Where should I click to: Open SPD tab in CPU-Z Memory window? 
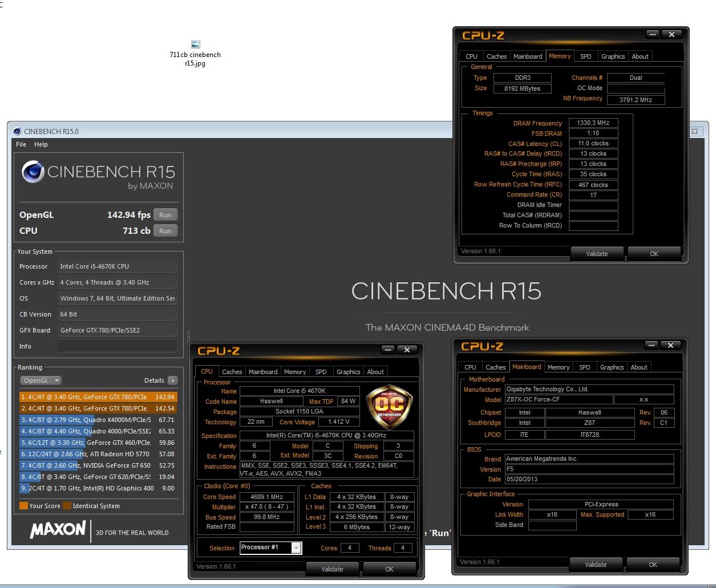[586, 56]
